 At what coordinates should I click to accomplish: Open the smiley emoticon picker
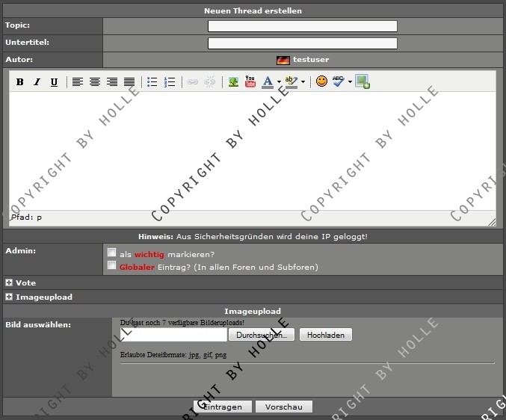tap(321, 81)
